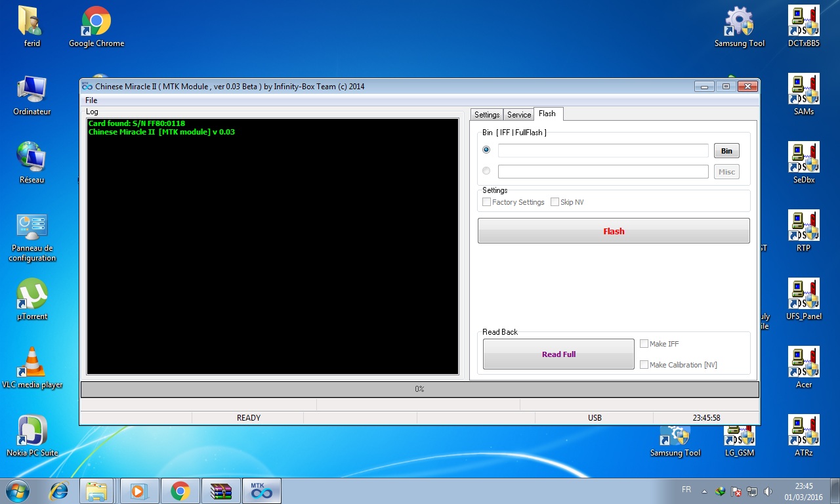Click the MTK Chinese Miracle taskbar button
The height and width of the screenshot is (504, 840).
pos(262,491)
